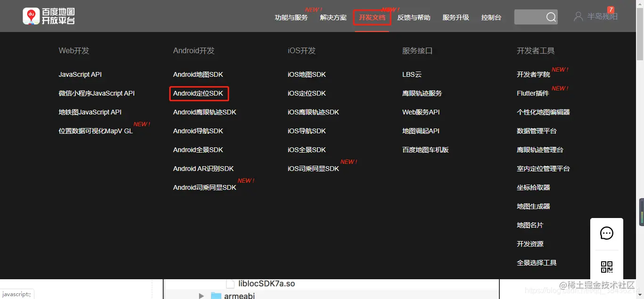Screen dimensions: 644x299
Task: Expand the armeabi folder triangle
Action: [201, 296]
